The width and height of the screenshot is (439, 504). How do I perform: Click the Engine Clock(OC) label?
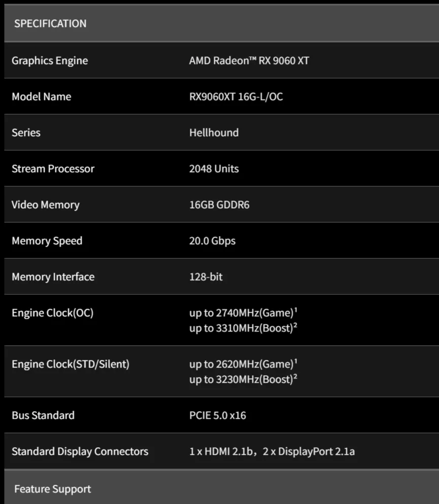pyautogui.click(x=52, y=313)
